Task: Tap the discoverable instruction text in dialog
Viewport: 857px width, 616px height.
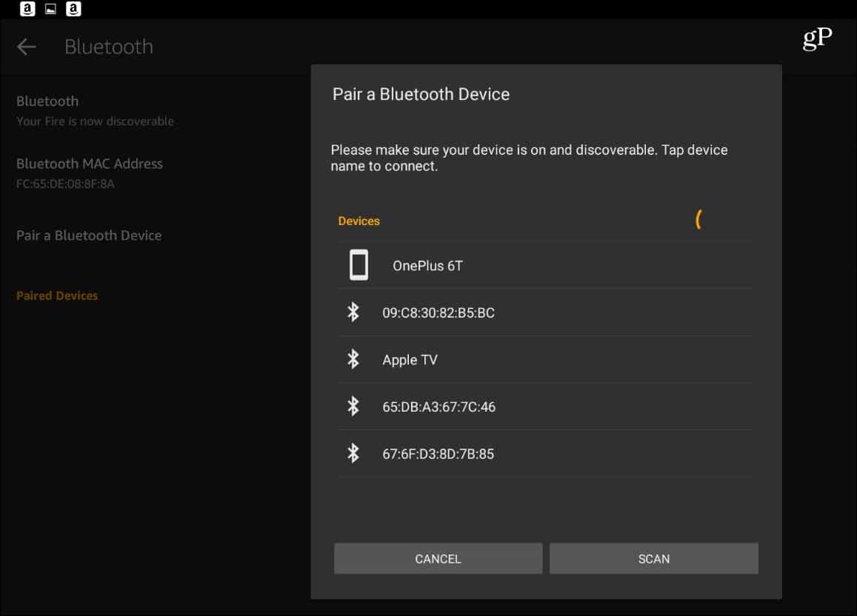Action: (529, 158)
